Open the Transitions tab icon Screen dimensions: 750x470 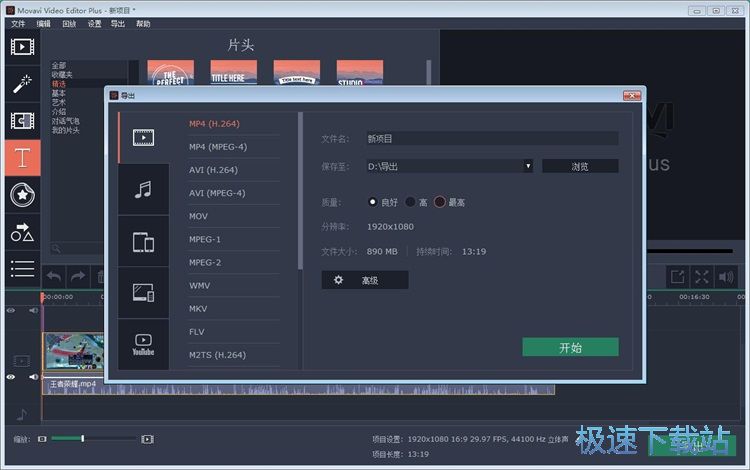pyautogui.click(x=22, y=120)
